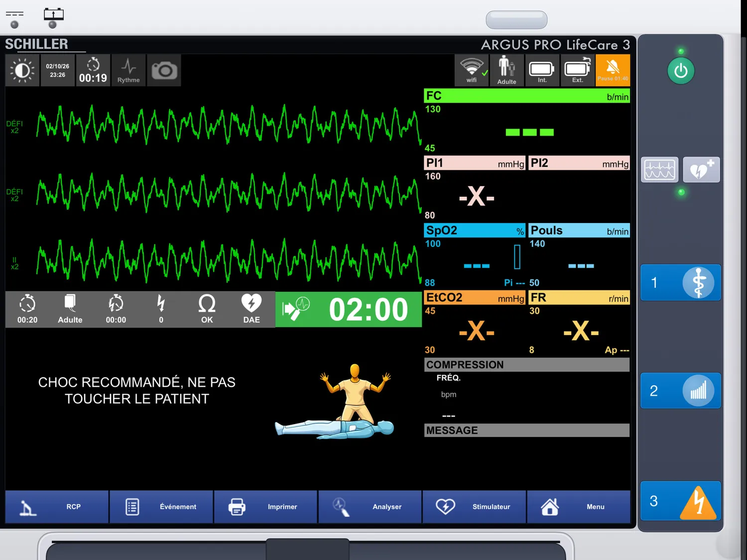Click the 00:19 elapsed timer icon

coord(93,71)
